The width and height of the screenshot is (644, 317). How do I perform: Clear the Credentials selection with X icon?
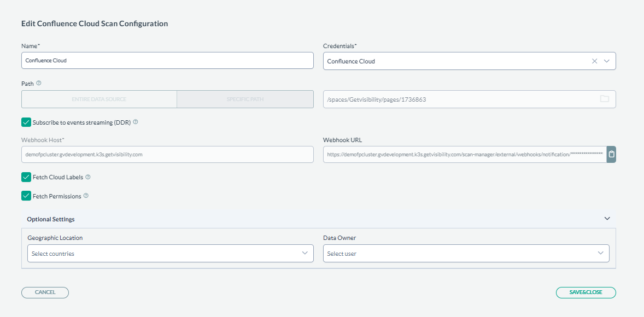pyautogui.click(x=595, y=61)
